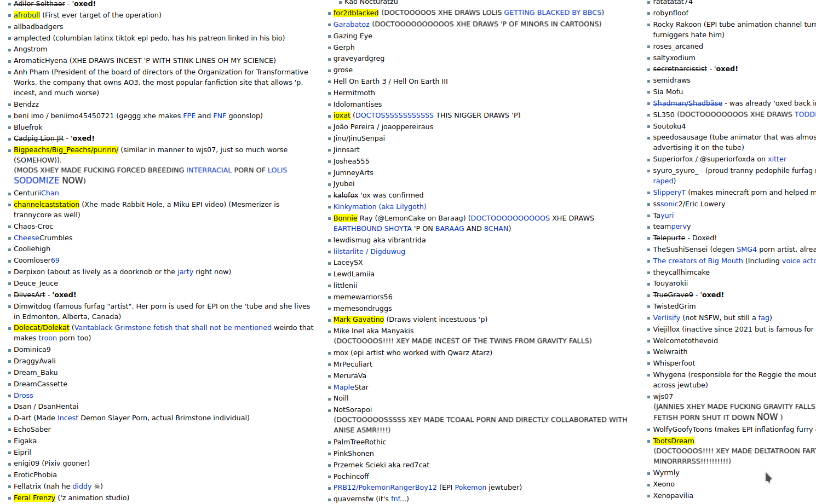
Task: Follow the 'SlipperyT' link
Action: click(x=669, y=192)
